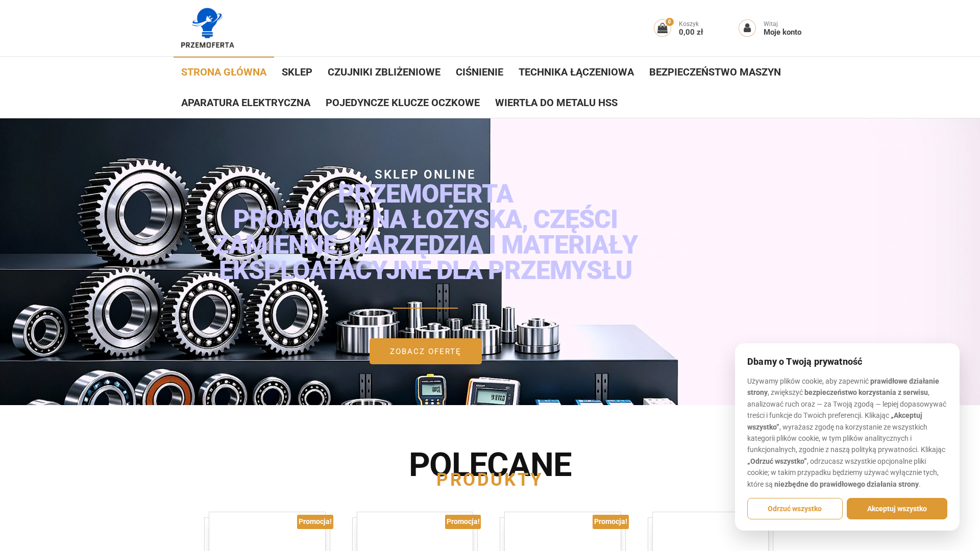Open the Moje konto link
Screen dimensions: 980x551
(x=782, y=32)
